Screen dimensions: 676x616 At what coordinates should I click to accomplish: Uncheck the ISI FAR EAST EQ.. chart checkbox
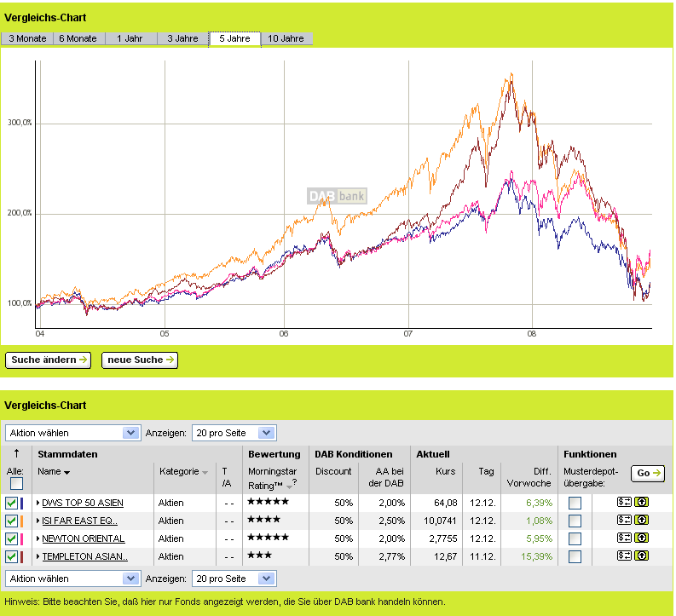(x=12, y=521)
